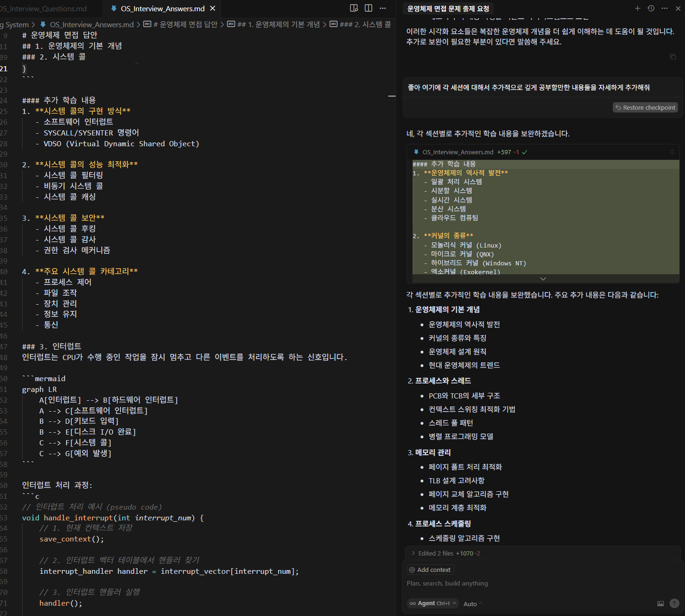Click the 'void handle_interrupt' function line
This screenshot has height=616, width=685.
113,518
